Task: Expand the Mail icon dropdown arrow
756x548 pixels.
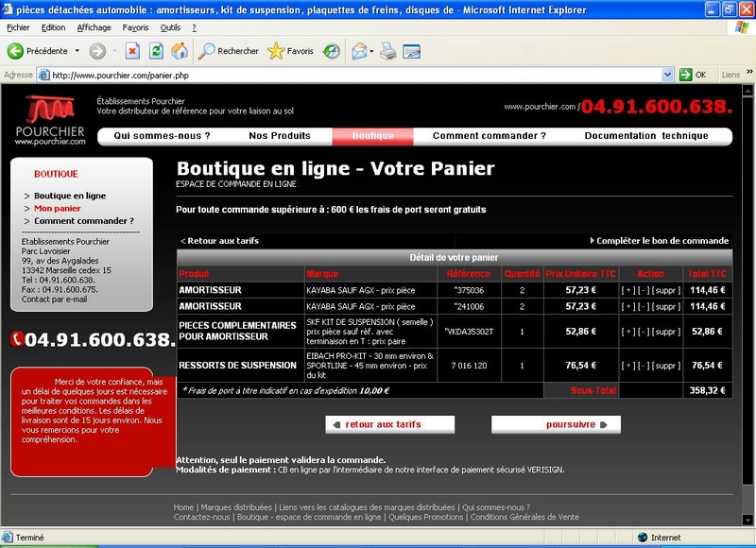Action: click(371, 51)
